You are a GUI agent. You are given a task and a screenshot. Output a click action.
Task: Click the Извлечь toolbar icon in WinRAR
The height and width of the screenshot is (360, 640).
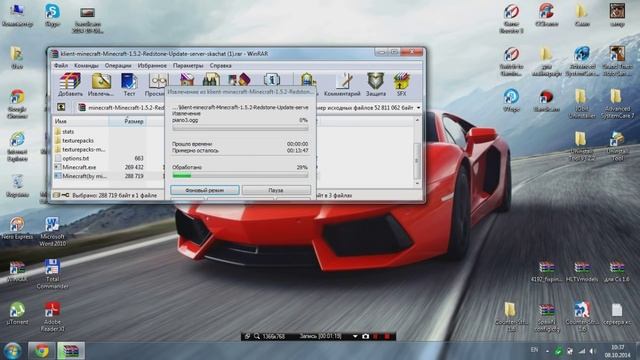coord(101,84)
